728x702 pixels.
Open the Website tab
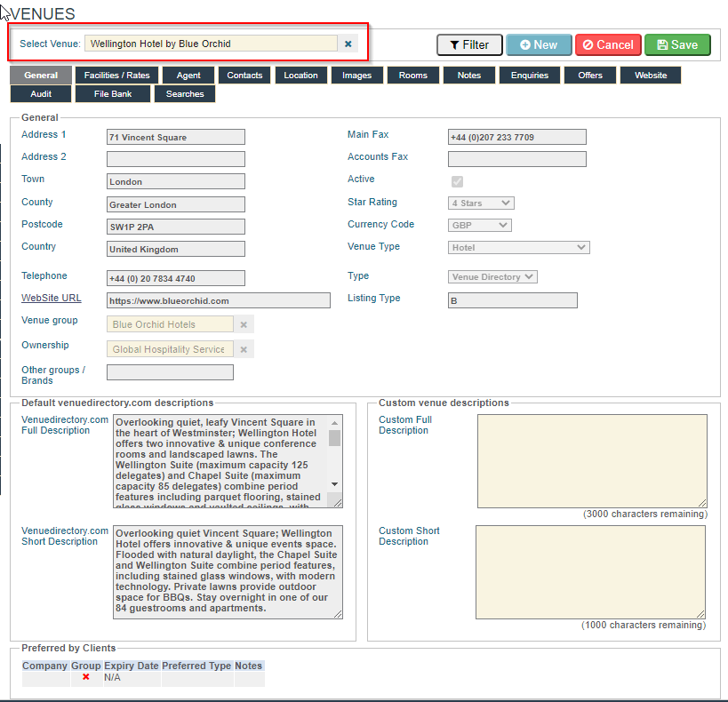[651, 76]
